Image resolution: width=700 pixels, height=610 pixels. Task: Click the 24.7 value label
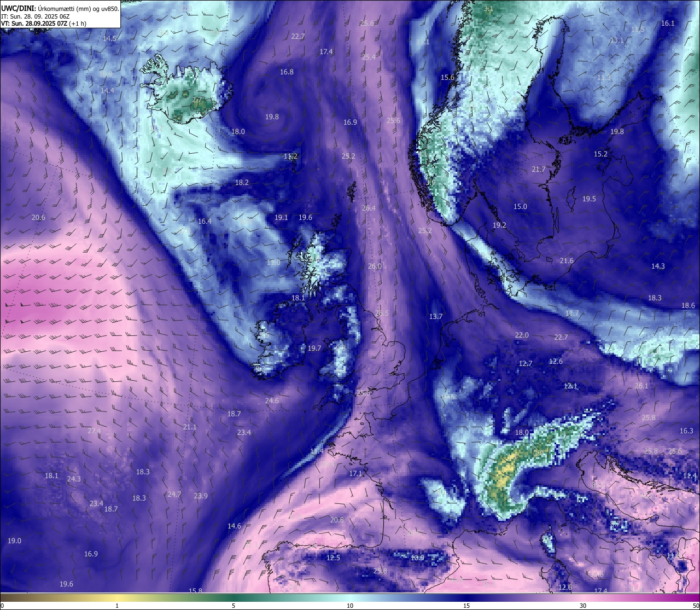point(174,494)
